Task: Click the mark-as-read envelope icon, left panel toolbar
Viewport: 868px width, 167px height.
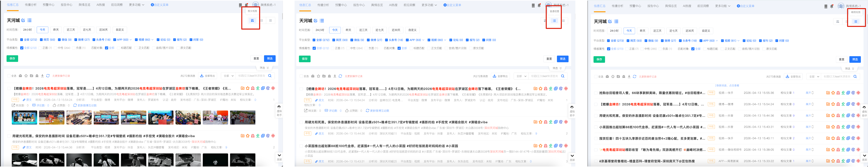Action: pyautogui.click(x=20, y=76)
